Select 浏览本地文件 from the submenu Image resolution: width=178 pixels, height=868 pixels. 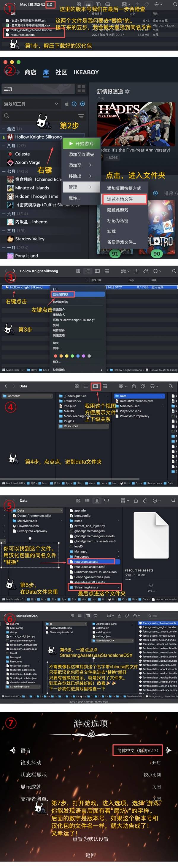124,199
